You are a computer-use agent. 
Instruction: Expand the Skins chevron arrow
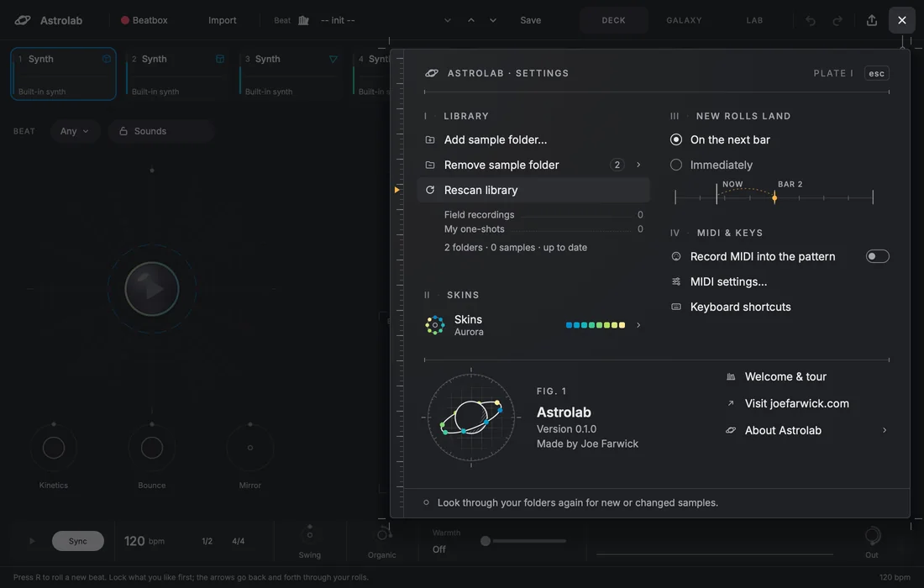[638, 324]
